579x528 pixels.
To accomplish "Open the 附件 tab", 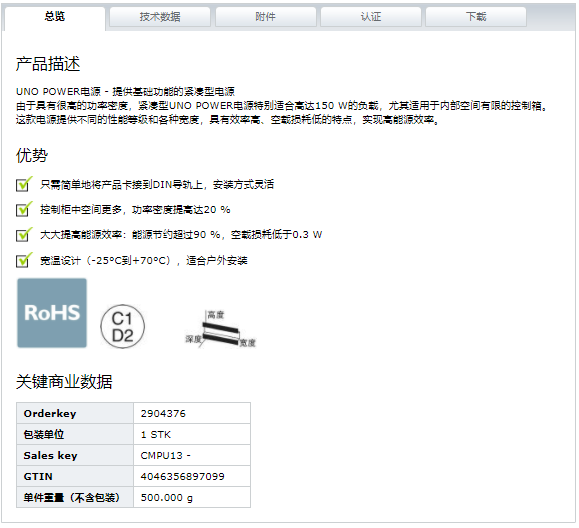I will coord(265,17).
